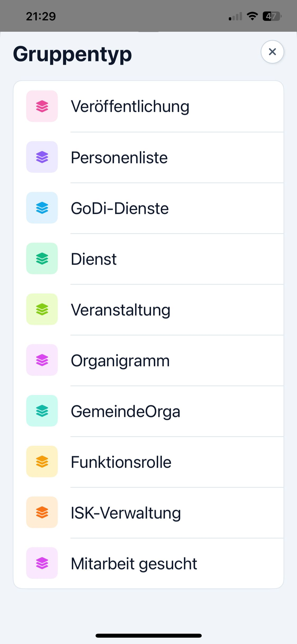
Task: Close the Gruppentyp sheet
Action: [x=272, y=52]
